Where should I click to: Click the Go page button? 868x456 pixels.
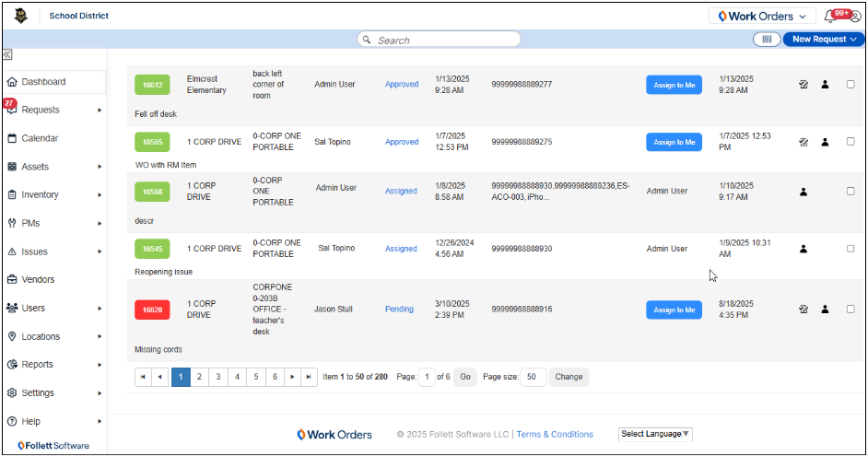[x=465, y=377]
